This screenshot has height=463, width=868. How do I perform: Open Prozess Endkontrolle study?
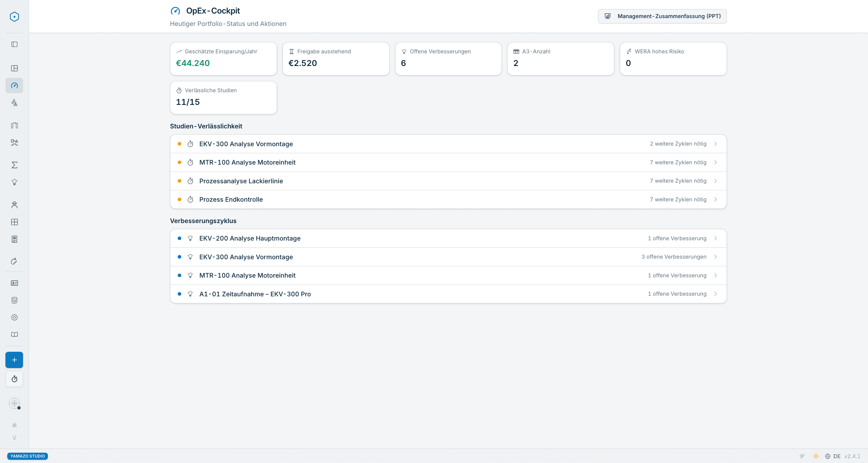[448, 200]
